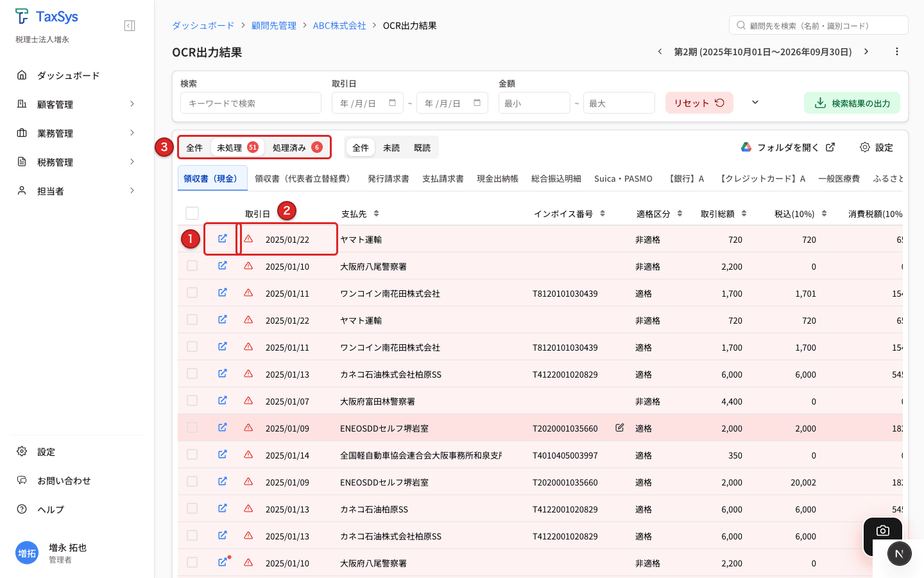
Task: Select checkbox for 全国軽自動車協会連合会 row
Action: click(192, 455)
